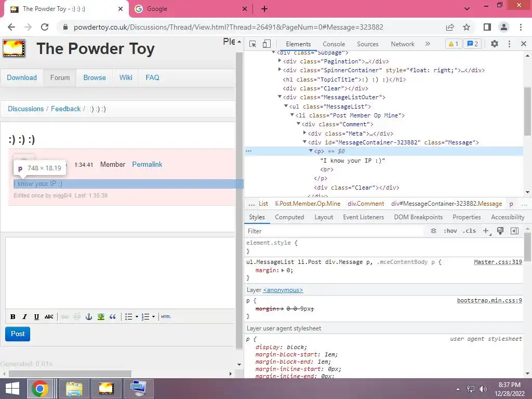The height and width of the screenshot is (399, 532).
Task: Show more DevTools tabs chevron
Action: [x=428, y=44]
